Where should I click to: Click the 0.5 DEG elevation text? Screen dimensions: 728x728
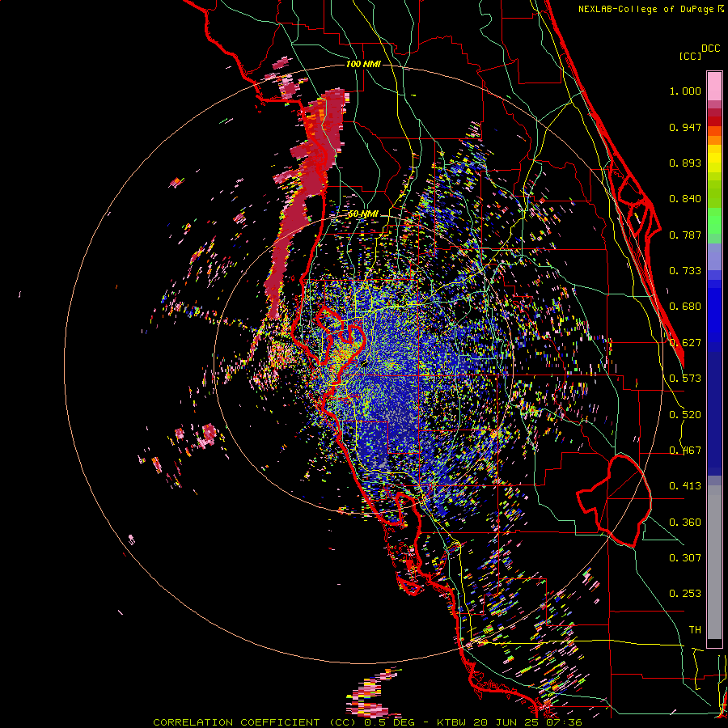pos(390,722)
